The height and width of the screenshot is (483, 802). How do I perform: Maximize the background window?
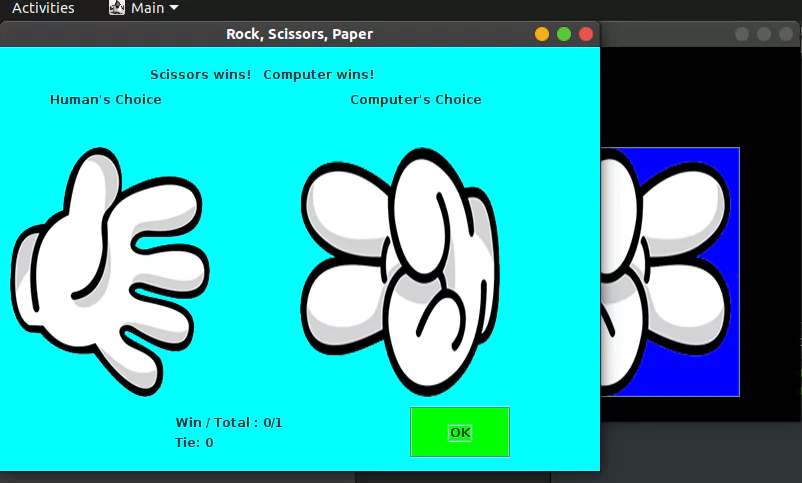(764, 34)
